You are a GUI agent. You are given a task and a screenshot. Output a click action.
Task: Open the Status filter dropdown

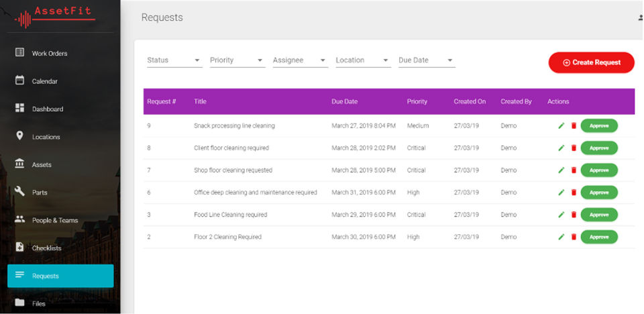tap(174, 60)
